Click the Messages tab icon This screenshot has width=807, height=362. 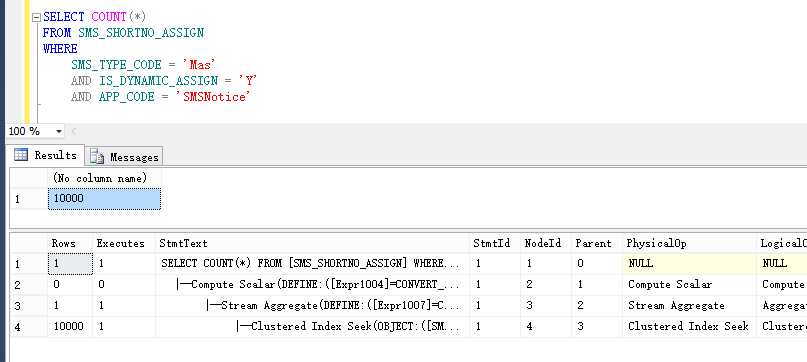pos(97,156)
